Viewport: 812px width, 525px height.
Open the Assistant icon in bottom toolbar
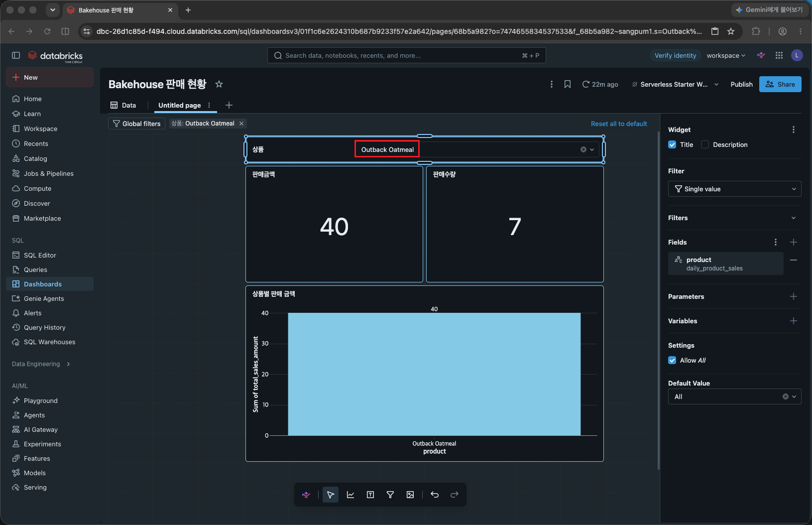(306, 495)
